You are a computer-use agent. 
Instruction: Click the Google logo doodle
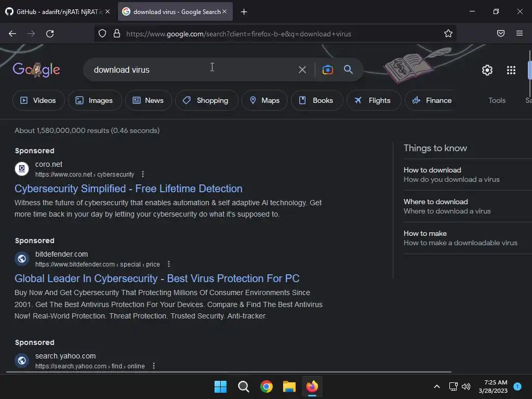36,70
